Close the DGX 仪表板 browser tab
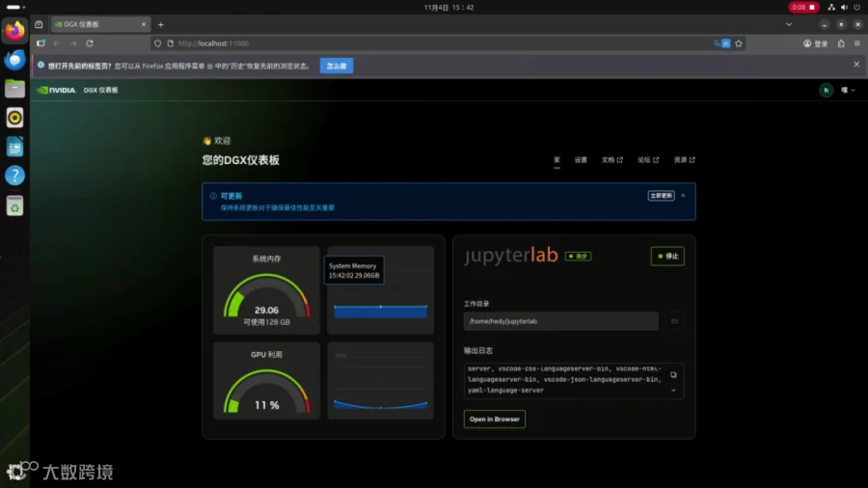 pos(144,24)
